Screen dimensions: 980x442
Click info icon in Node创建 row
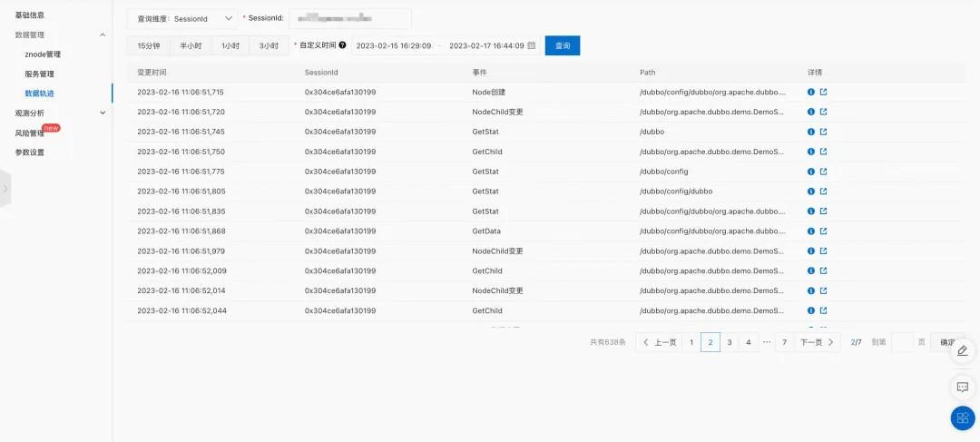click(811, 93)
